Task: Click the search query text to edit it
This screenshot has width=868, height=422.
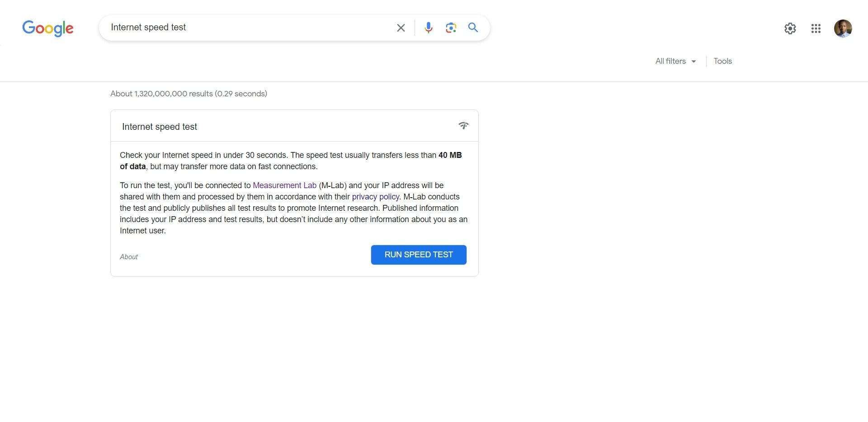Action: pos(148,28)
